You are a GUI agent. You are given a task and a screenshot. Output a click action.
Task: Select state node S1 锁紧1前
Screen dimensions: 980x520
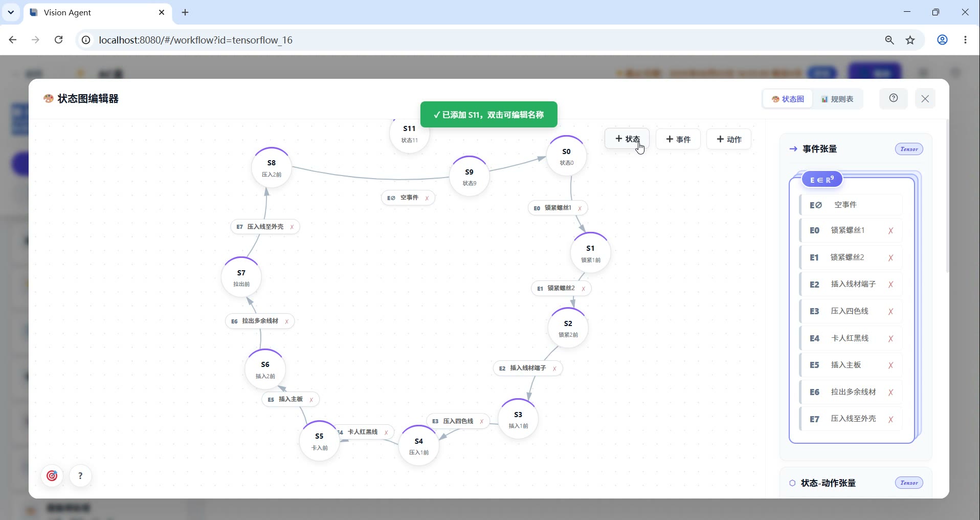coord(590,253)
